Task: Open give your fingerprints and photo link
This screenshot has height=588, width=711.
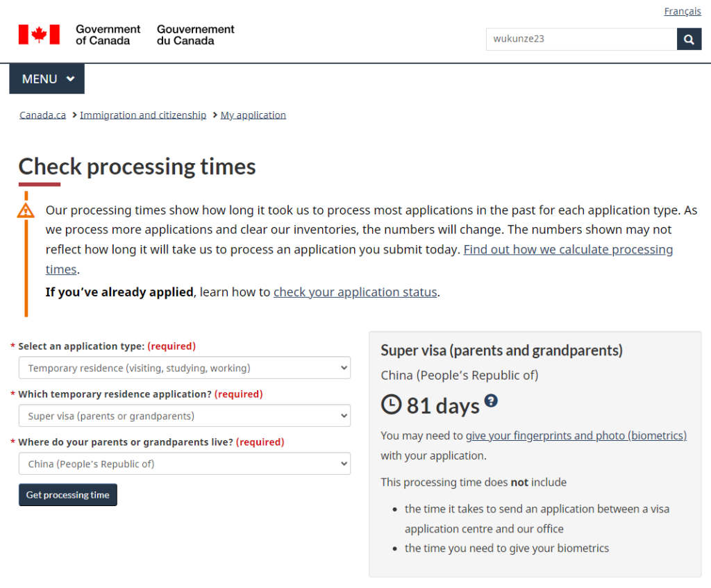Action: point(576,436)
